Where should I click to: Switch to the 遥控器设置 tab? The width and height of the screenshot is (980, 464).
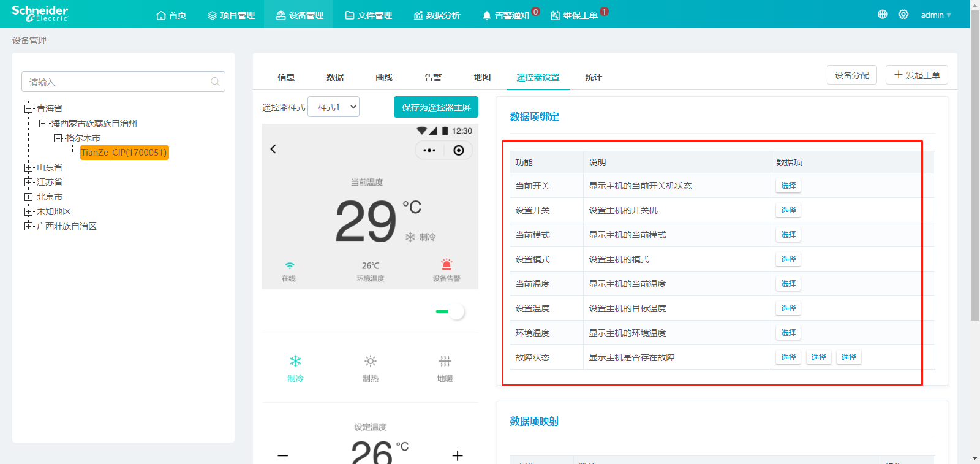point(538,77)
